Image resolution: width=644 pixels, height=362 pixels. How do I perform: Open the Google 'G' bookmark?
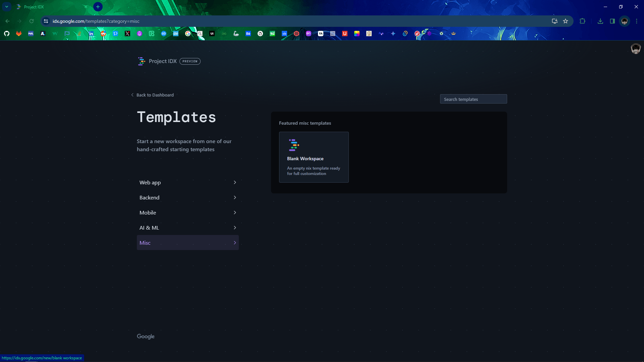pyautogui.click(x=188, y=34)
